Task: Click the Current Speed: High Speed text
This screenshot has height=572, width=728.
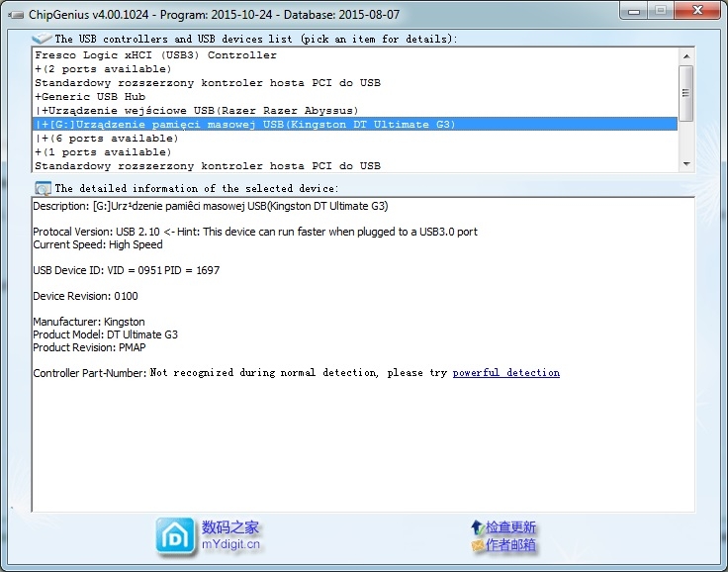Action: [98, 244]
